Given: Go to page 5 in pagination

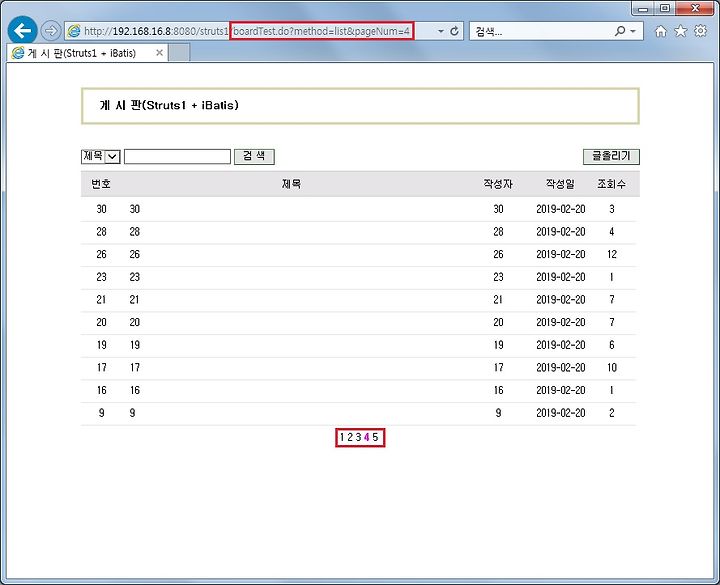Looking at the screenshot, I should 375,437.
